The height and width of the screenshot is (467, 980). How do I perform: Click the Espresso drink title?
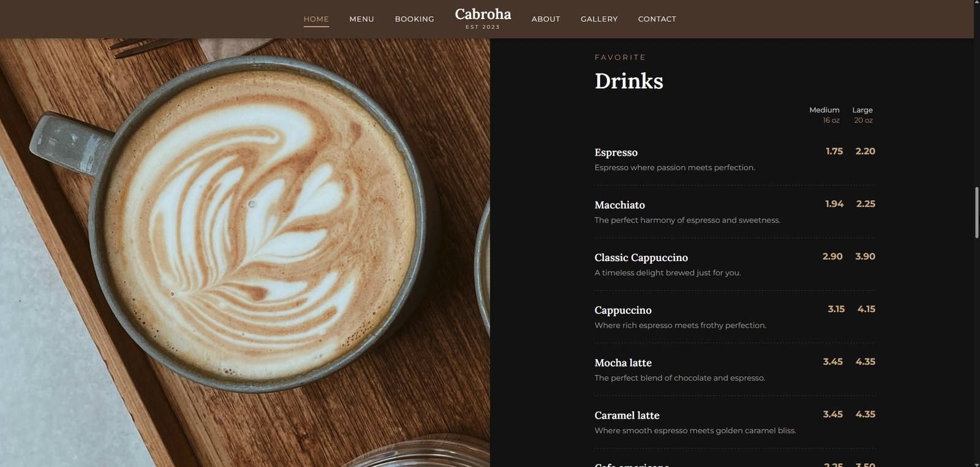coord(616,153)
